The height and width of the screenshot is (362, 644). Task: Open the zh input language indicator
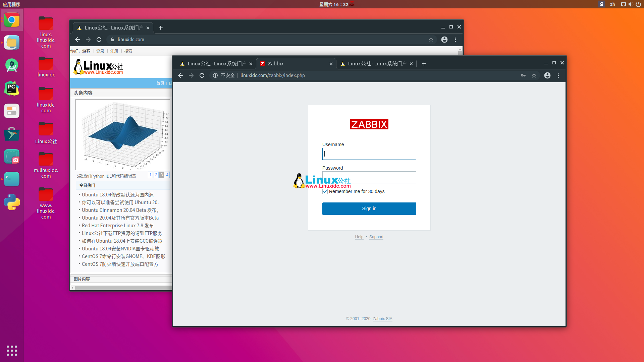pyautogui.click(x=612, y=4)
